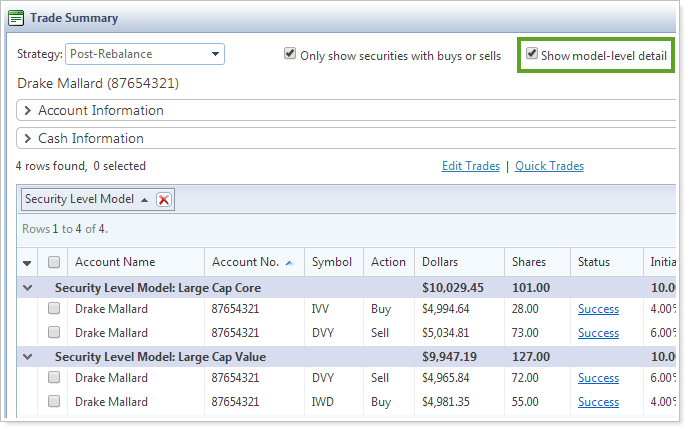Toggle Only show securities with buys or sells
689x431 pixels.
(290, 55)
